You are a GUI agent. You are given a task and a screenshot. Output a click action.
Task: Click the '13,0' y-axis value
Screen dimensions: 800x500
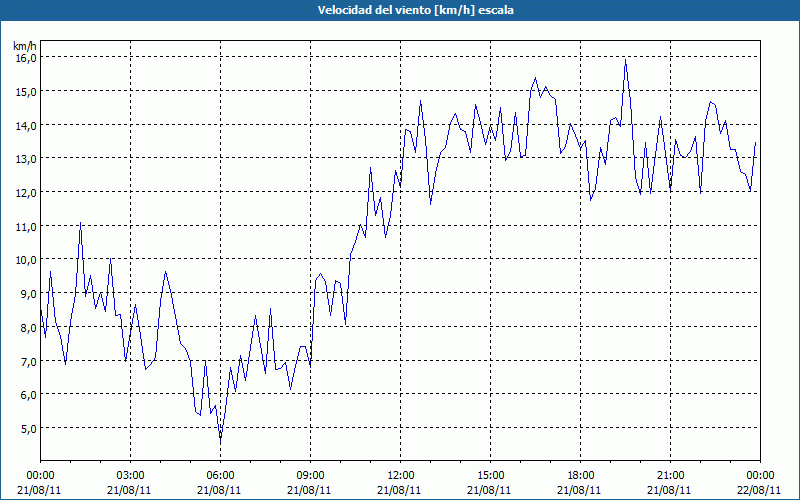tap(26, 159)
